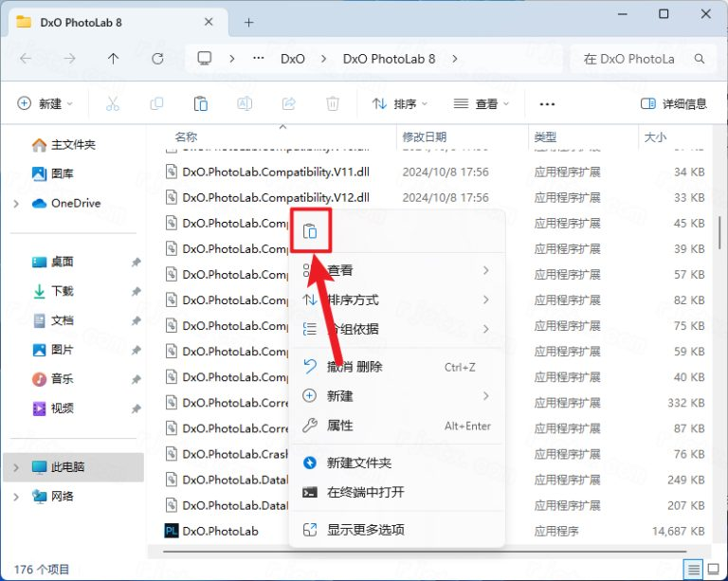The image size is (728, 581).
Task: Click the delete trash icon in toolbar
Action: tap(333, 103)
